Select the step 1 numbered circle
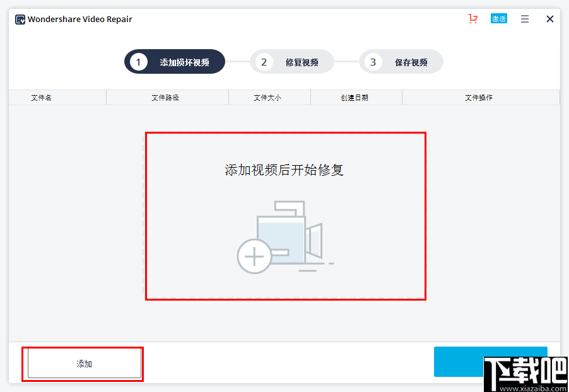The image size is (569, 392). click(139, 61)
